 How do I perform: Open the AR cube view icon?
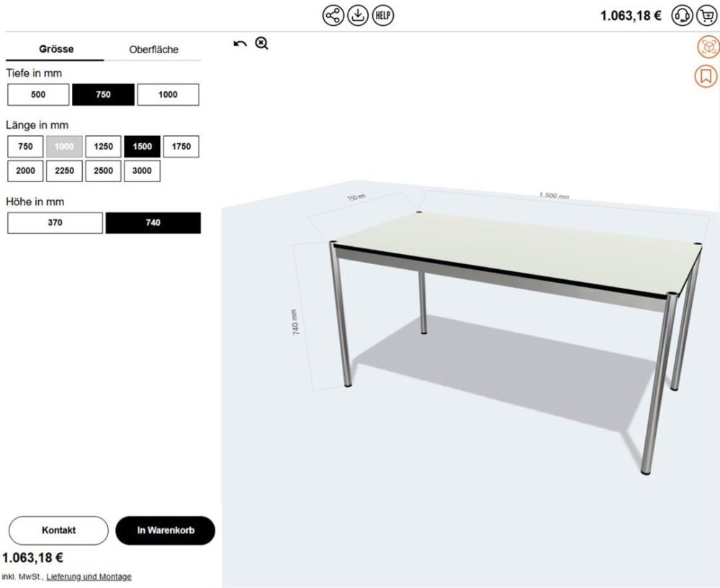pyautogui.click(x=708, y=47)
